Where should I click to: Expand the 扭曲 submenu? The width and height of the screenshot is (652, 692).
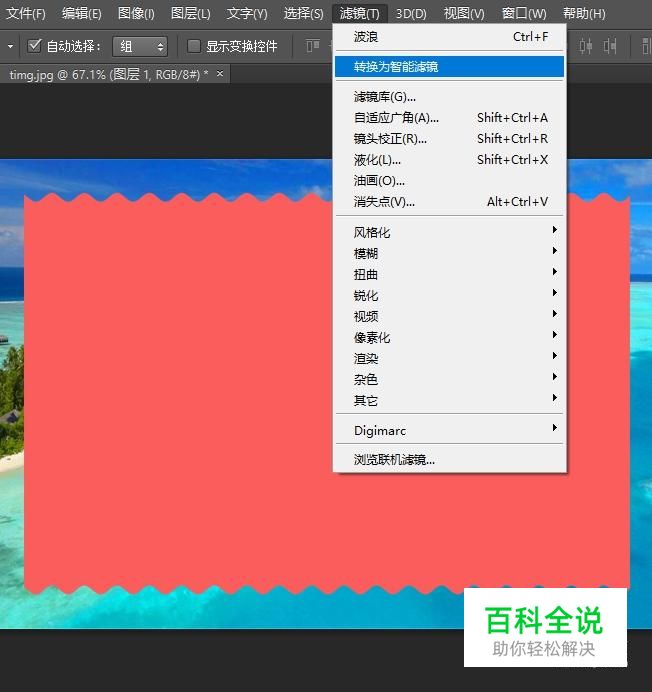click(450, 274)
